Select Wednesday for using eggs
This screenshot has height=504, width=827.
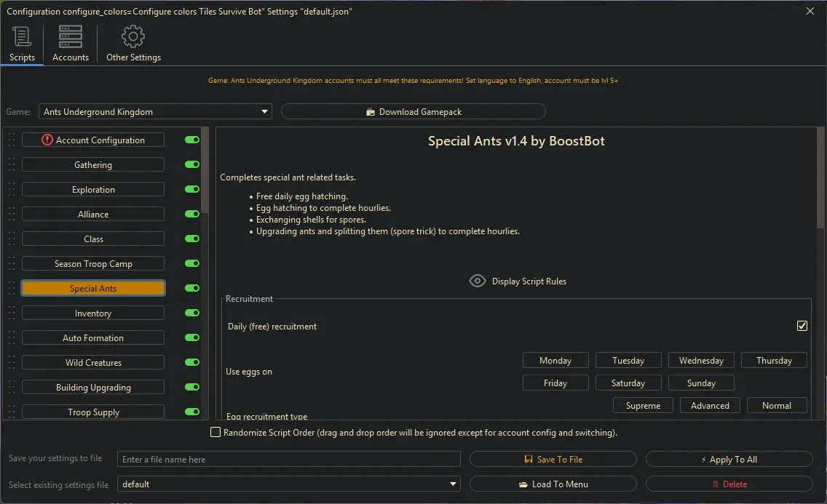tap(701, 361)
